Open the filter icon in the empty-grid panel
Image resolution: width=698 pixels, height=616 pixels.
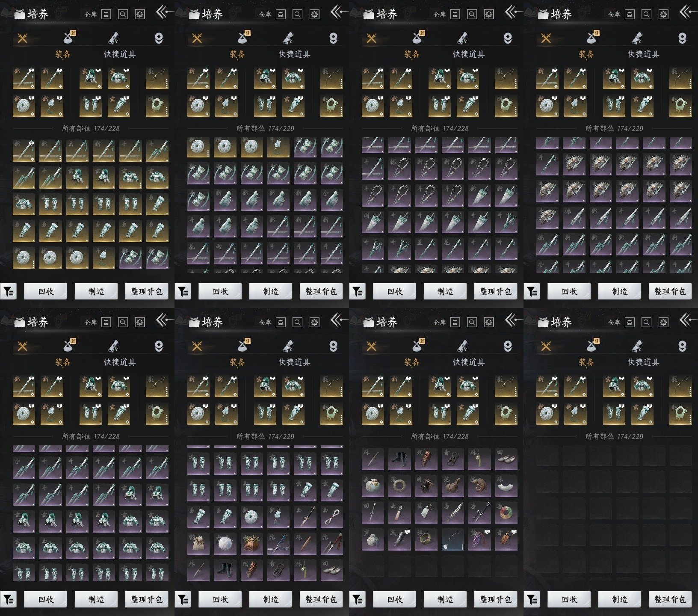(x=532, y=600)
